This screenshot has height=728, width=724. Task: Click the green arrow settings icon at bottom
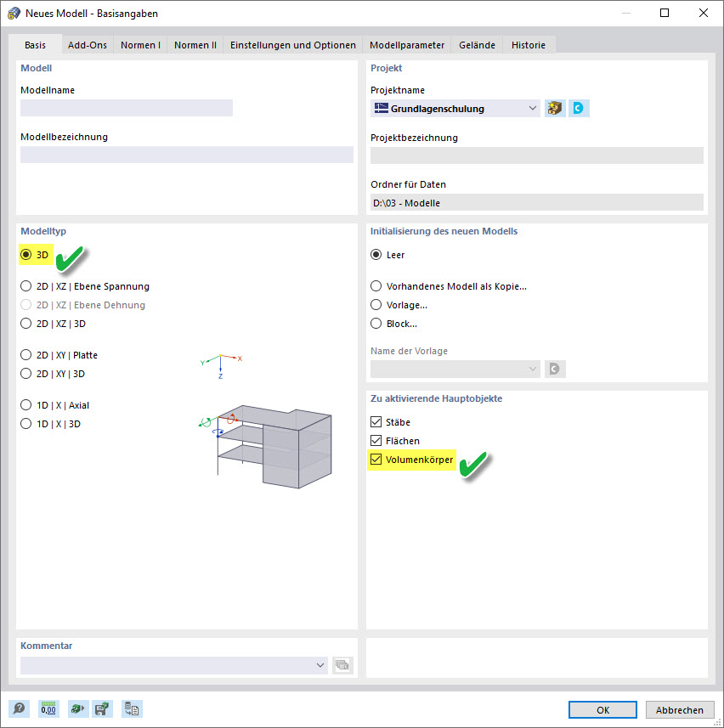(77, 709)
